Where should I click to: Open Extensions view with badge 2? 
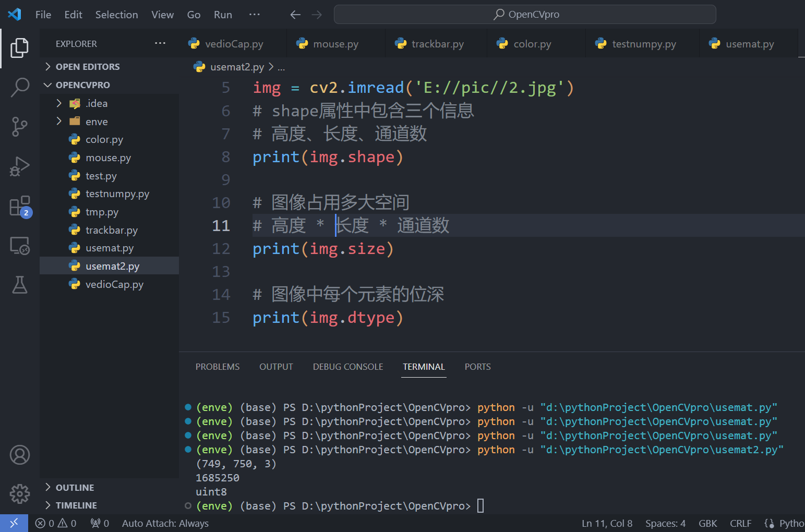click(x=20, y=207)
